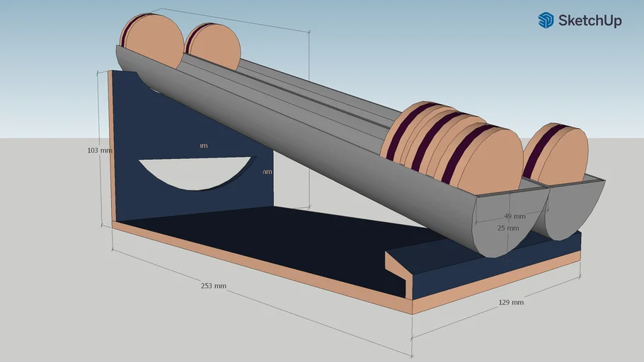The height and width of the screenshot is (362, 644).
Task: Click the SketchUp wordmark text
Action: click(590, 21)
